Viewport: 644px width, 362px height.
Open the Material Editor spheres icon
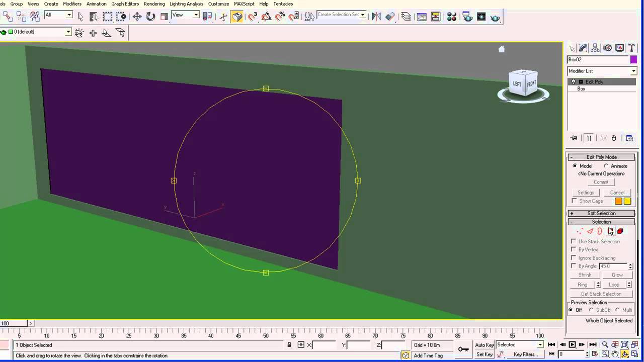(452, 17)
